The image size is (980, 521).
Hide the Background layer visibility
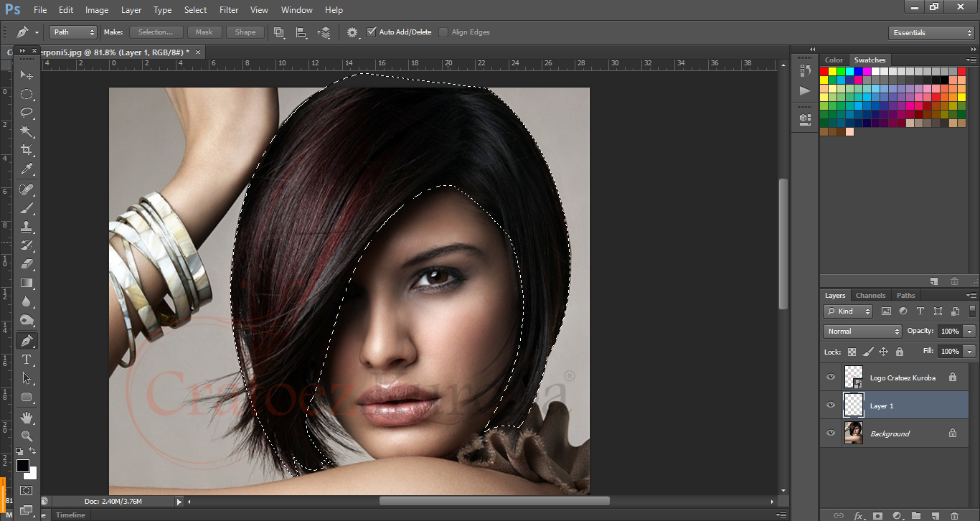coord(830,433)
